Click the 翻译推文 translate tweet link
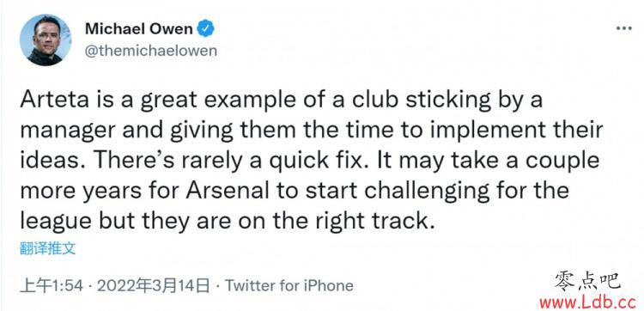 click(47, 248)
